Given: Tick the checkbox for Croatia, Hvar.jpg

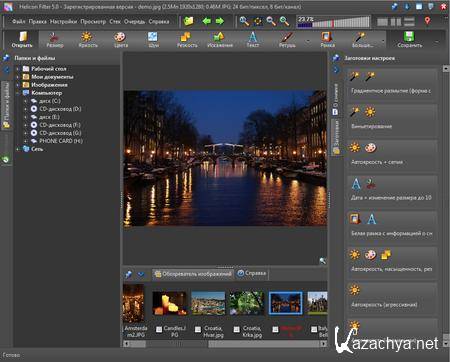Looking at the screenshot, I should click(x=198, y=330).
